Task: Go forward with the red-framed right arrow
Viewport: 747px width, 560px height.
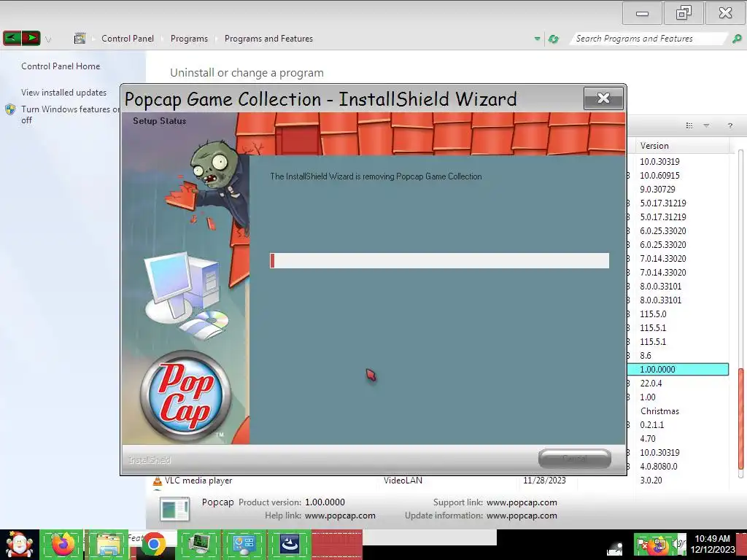Action: (31, 38)
